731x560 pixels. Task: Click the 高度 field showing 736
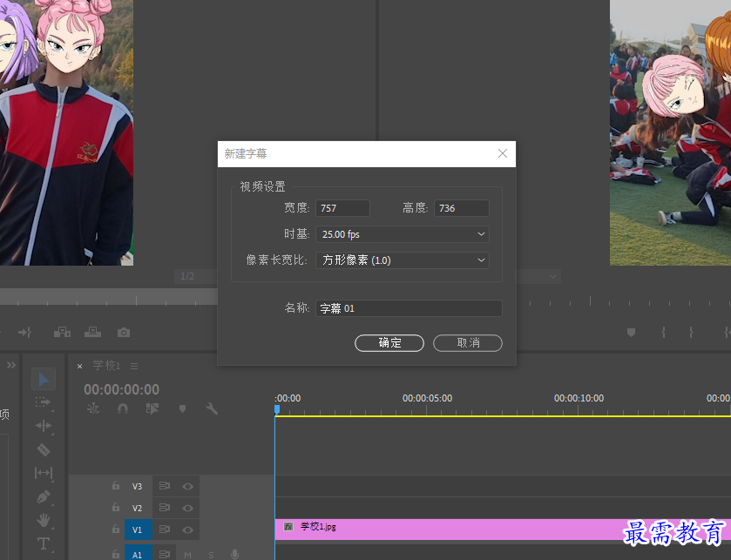click(462, 208)
